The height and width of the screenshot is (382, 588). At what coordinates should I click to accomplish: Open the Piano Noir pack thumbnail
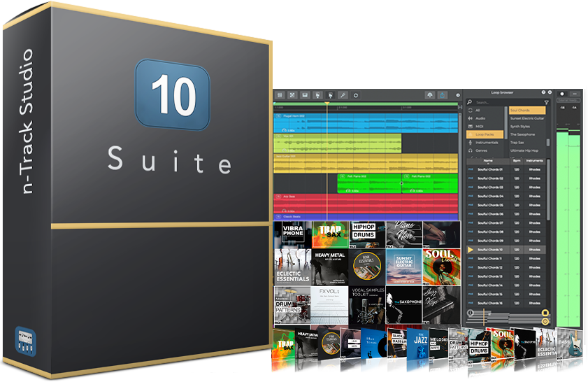404,234
